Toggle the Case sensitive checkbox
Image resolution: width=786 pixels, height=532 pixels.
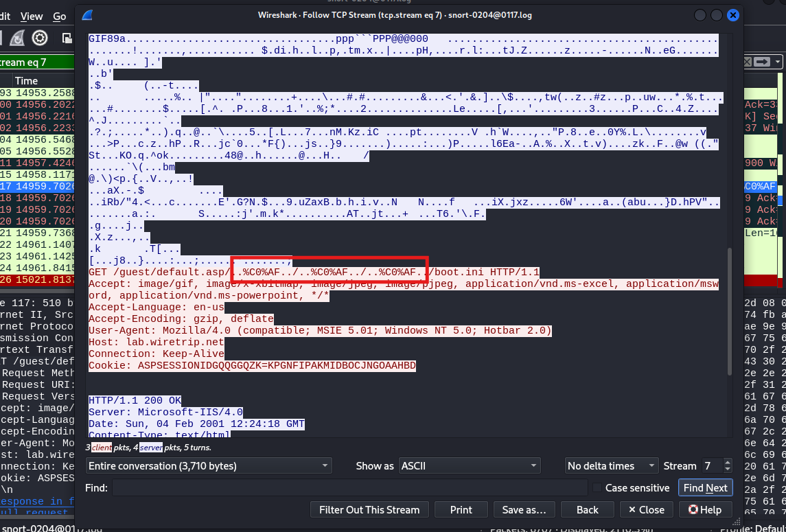tap(597, 488)
